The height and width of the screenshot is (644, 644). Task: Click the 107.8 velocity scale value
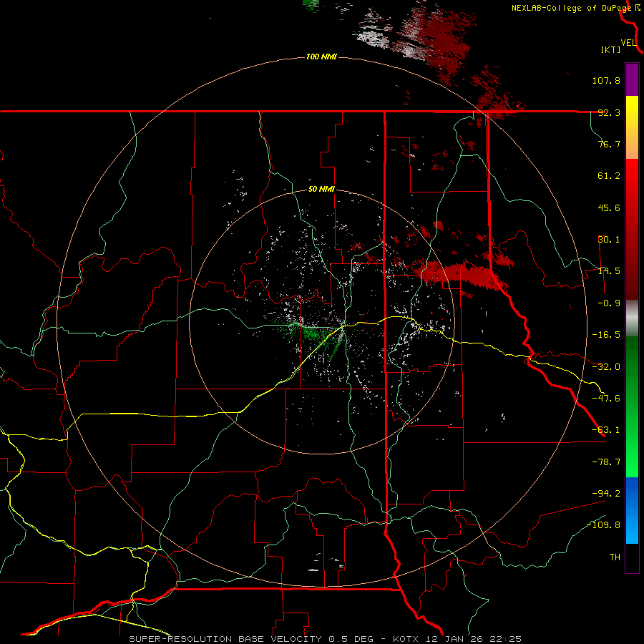(606, 80)
